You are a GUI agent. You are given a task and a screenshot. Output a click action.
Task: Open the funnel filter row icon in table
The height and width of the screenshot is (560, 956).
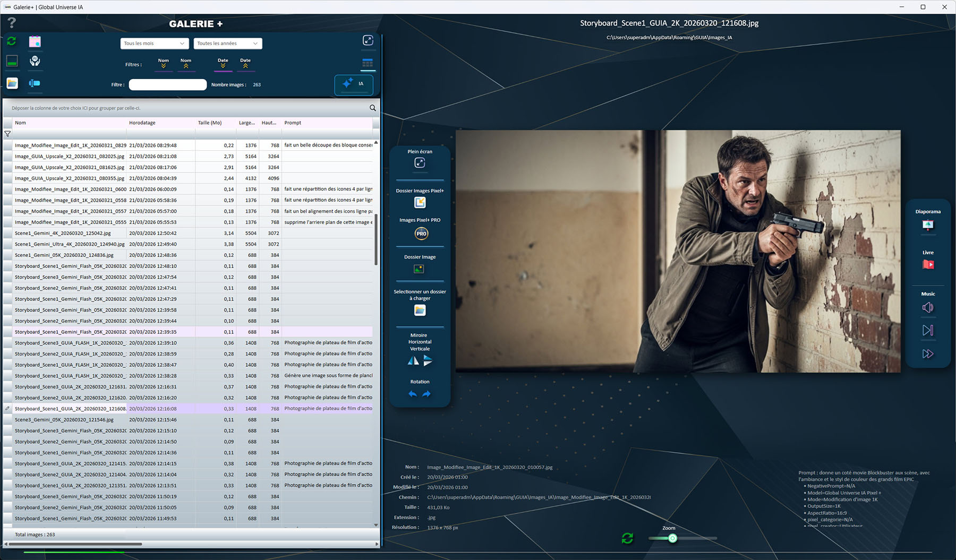click(7, 134)
